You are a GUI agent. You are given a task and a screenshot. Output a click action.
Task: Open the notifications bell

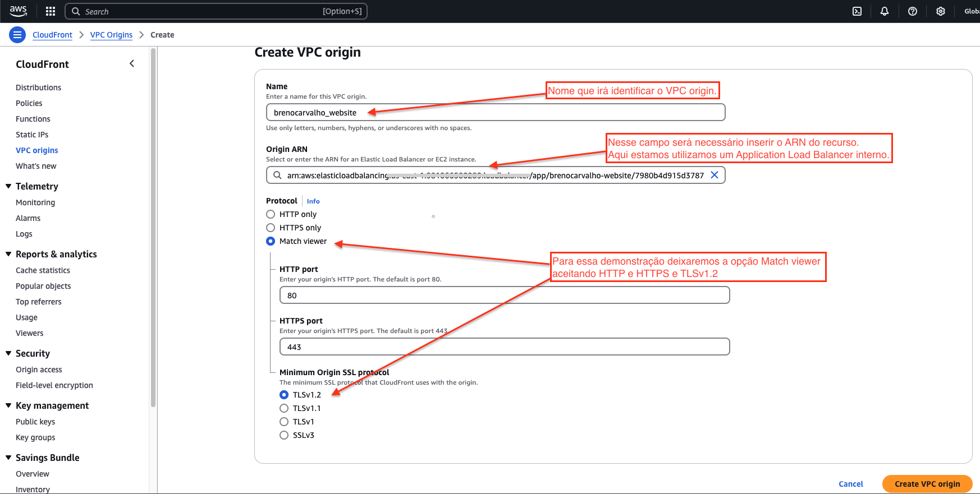tap(885, 11)
